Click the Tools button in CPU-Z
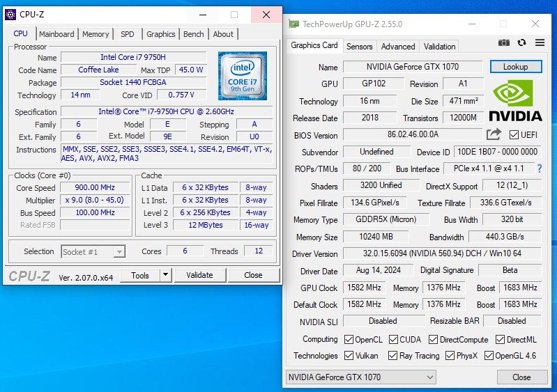The height and width of the screenshot is (392, 557). point(140,275)
